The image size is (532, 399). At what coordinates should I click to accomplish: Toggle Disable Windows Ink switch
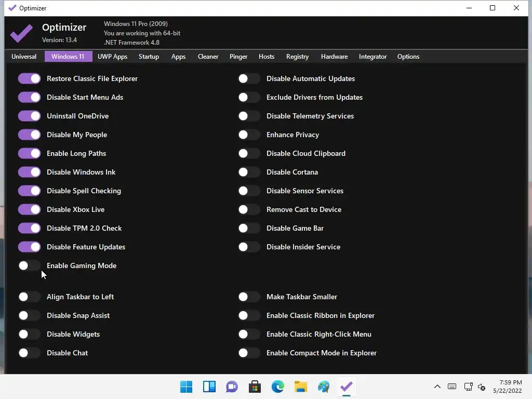[x=30, y=172]
